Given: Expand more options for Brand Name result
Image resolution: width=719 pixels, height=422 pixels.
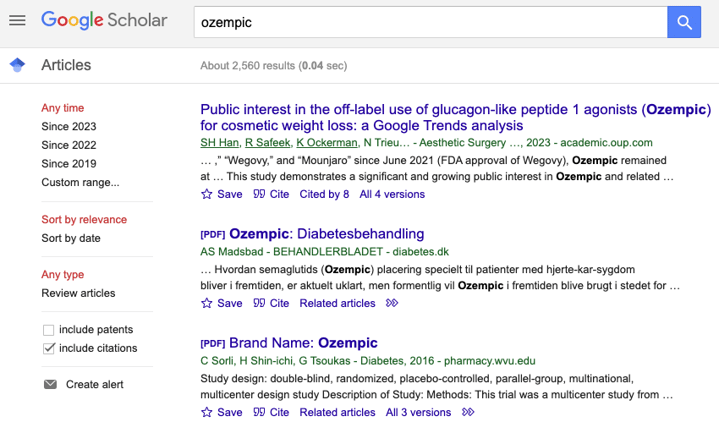Looking at the screenshot, I should [468, 412].
